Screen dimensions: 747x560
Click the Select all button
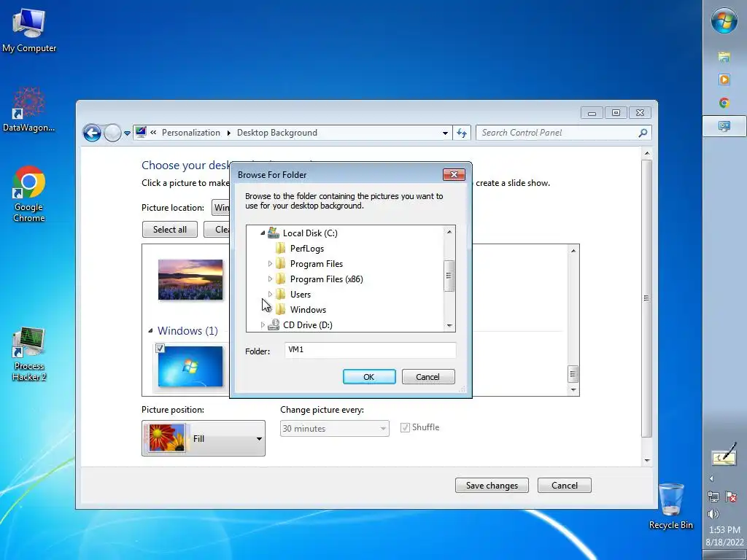169,230
